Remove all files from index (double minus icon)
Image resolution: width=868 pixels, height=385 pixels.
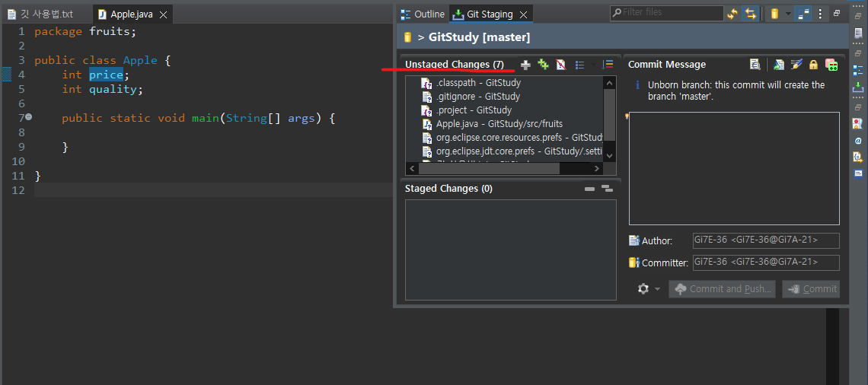click(608, 189)
